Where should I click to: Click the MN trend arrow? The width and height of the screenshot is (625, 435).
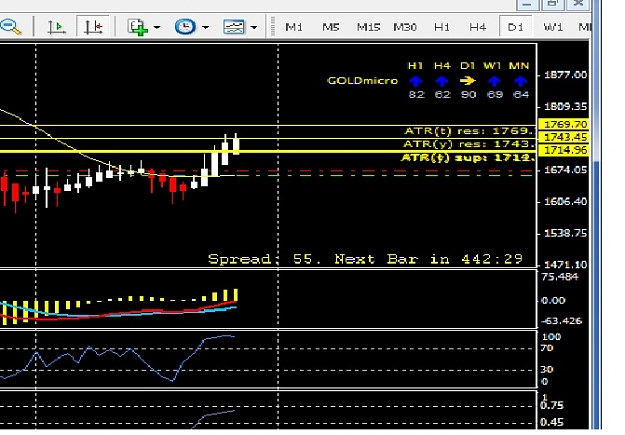pos(520,81)
